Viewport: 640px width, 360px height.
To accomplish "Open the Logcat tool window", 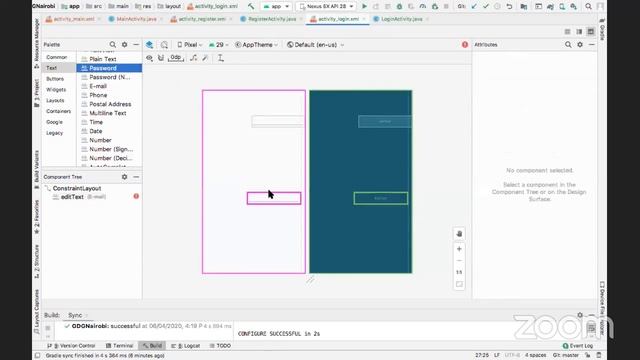I will coord(186,346).
